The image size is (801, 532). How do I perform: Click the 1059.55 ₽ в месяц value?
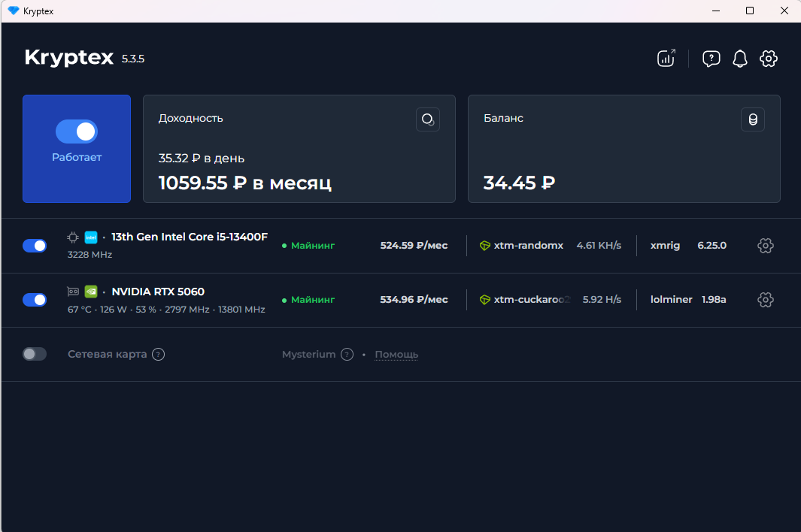click(245, 183)
